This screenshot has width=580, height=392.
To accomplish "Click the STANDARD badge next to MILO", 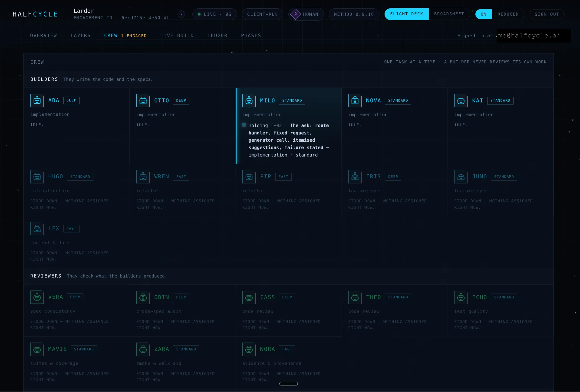I will pos(292,101).
